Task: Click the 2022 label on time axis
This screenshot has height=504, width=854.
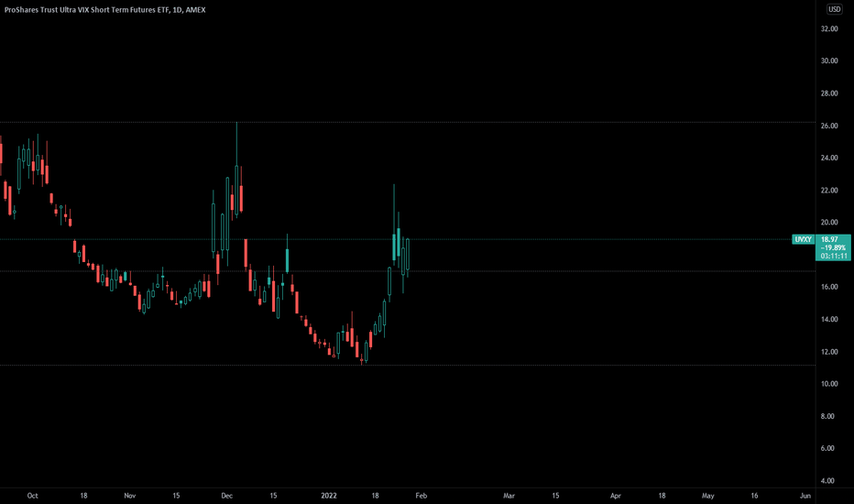Action: [x=329, y=496]
